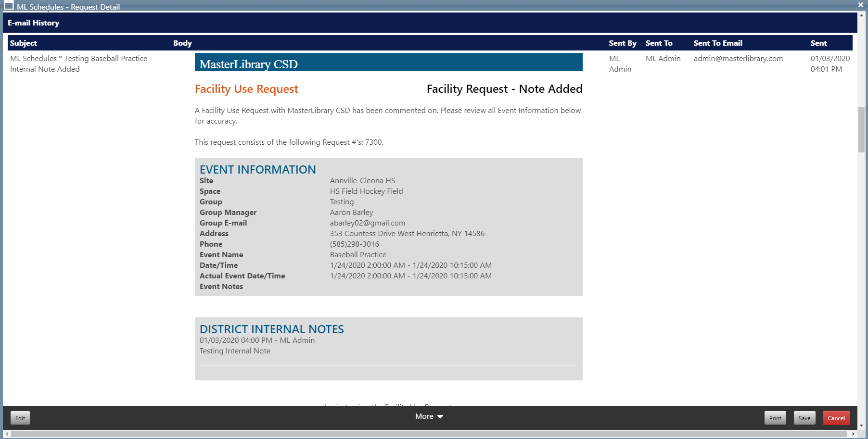Screen dimensions: 868x439
Task: Click the horizontal scrollbar left arrow
Action: click(x=7, y=434)
